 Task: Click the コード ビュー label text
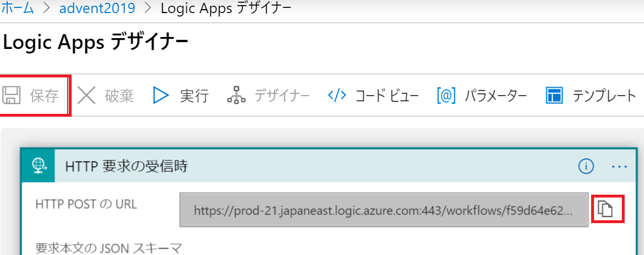point(387,96)
